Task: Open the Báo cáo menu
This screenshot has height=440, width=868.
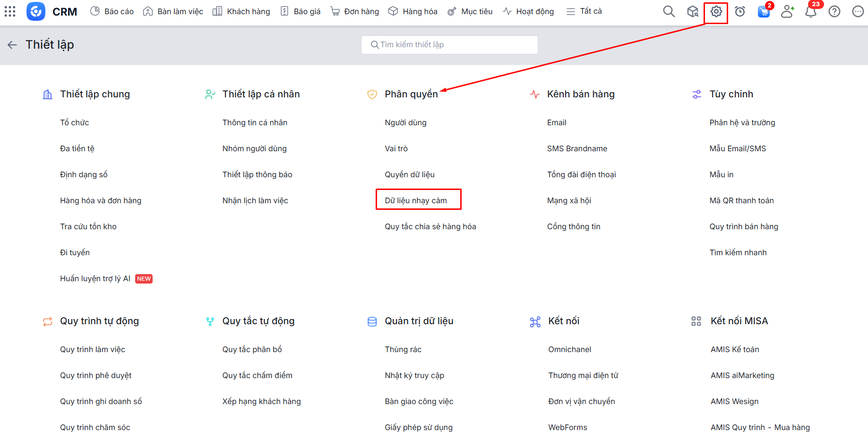Action: tap(112, 11)
